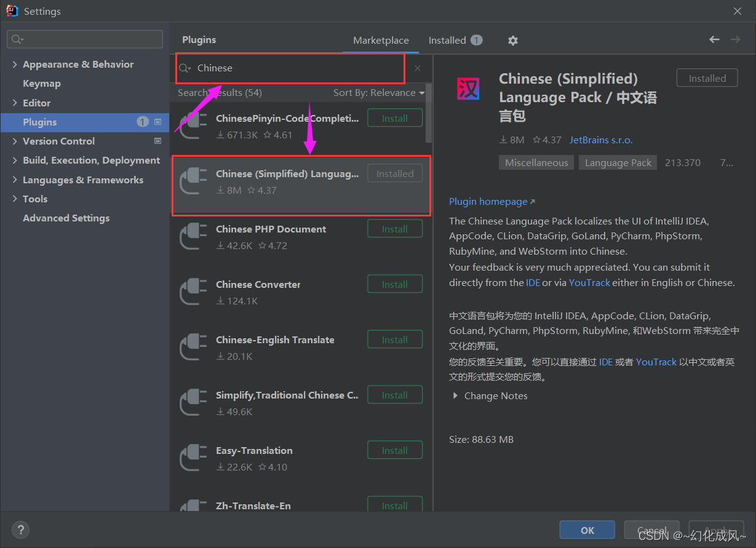The height and width of the screenshot is (548, 756).
Task: Expand the Version Control node
Action: point(15,141)
